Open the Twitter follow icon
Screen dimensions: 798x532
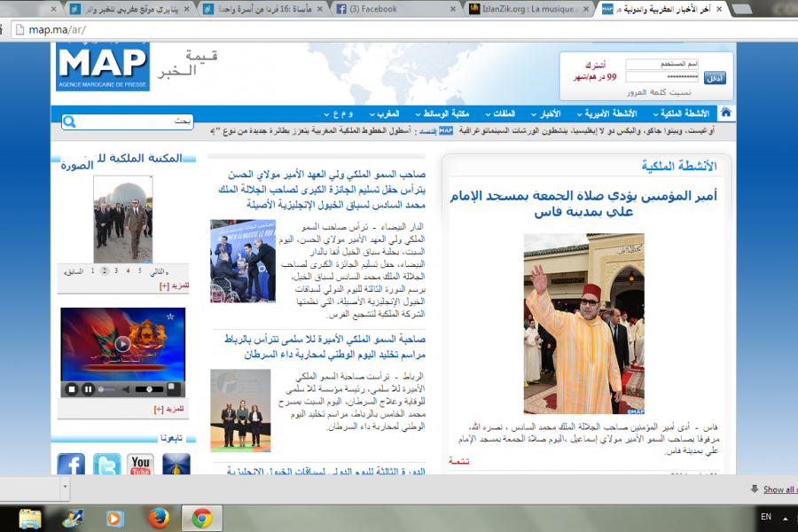tap(106, 464)
